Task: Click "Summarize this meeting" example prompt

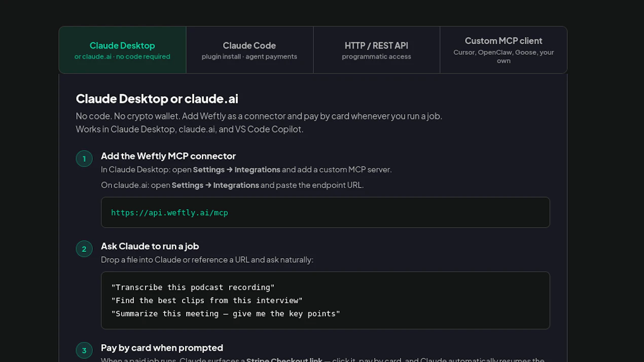Action: tap(226, 314)
